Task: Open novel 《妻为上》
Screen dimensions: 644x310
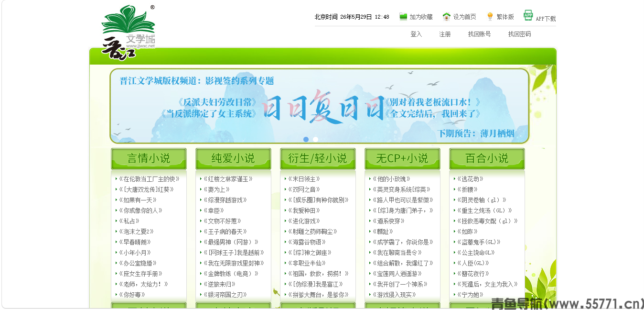Action: 217,189
